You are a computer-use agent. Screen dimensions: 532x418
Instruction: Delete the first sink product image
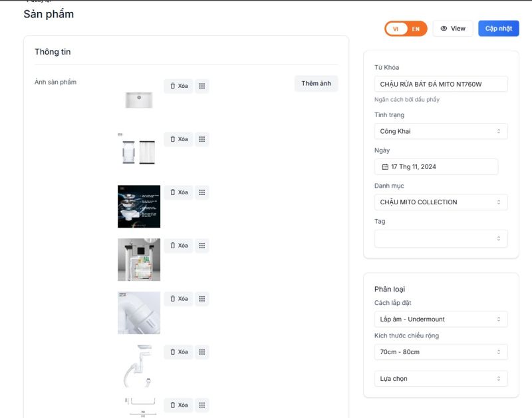pyautogui.click(x=178, y=86)
